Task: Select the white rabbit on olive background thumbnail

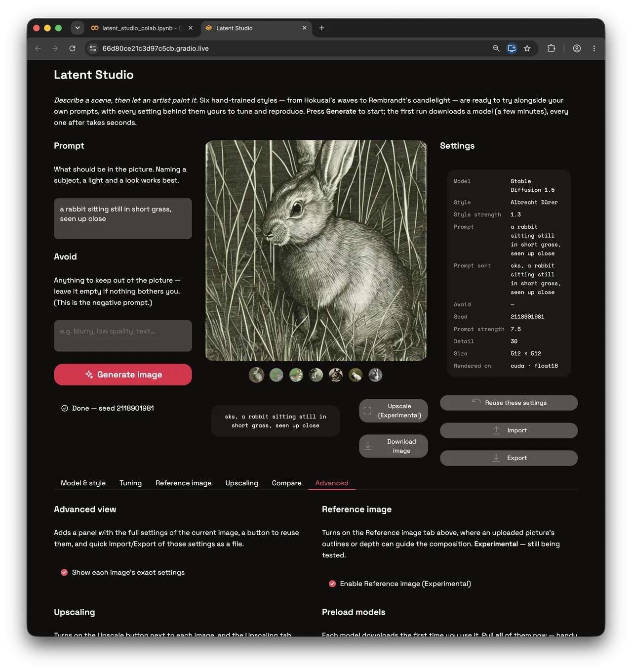Action: tap(355, 375)
